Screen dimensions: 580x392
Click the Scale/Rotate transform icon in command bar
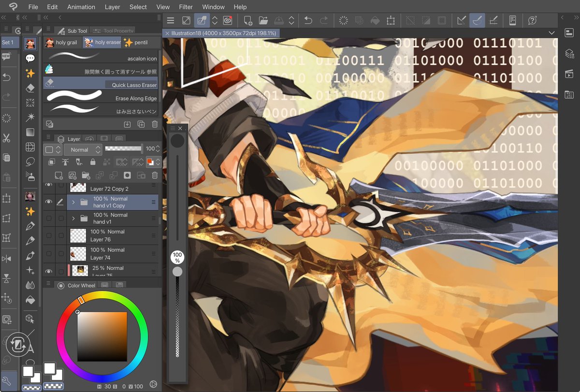tap(391, 20)
